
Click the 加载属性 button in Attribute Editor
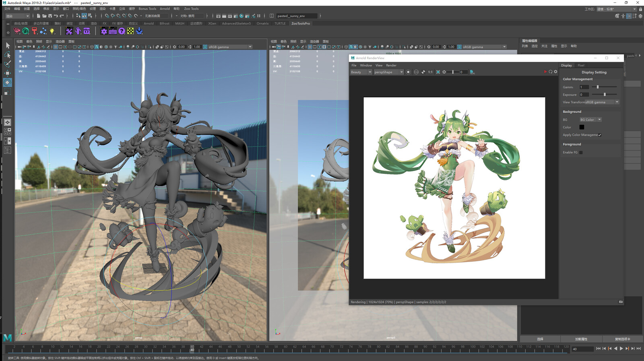coord(581,339)
